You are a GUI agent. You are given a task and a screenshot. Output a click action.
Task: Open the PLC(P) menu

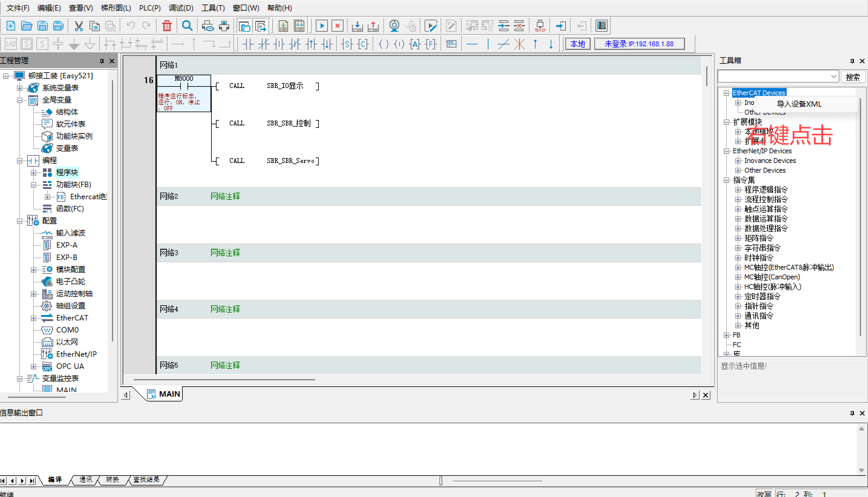[150, 8]
